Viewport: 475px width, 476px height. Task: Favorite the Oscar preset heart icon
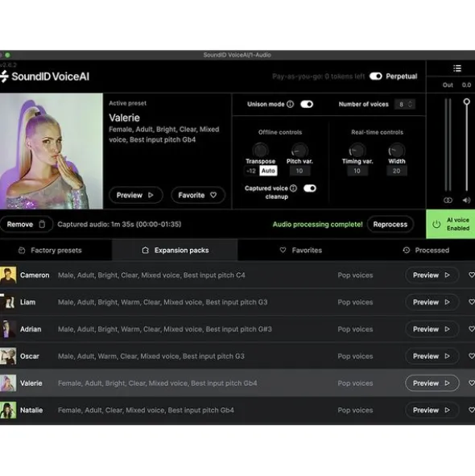pyautogui.click(x=471, y=356)
